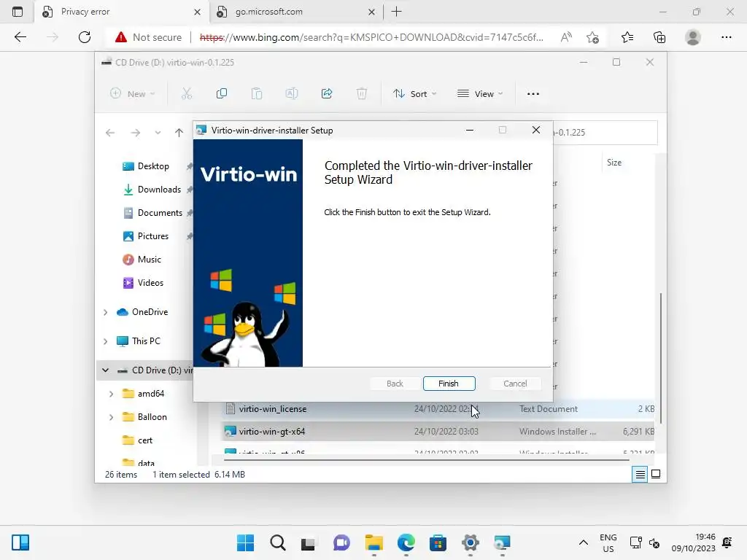Click Finish in the Virtio setup wizard
Image resolution: width=747 pixels, height=560 pixels.
pos(449,384)
